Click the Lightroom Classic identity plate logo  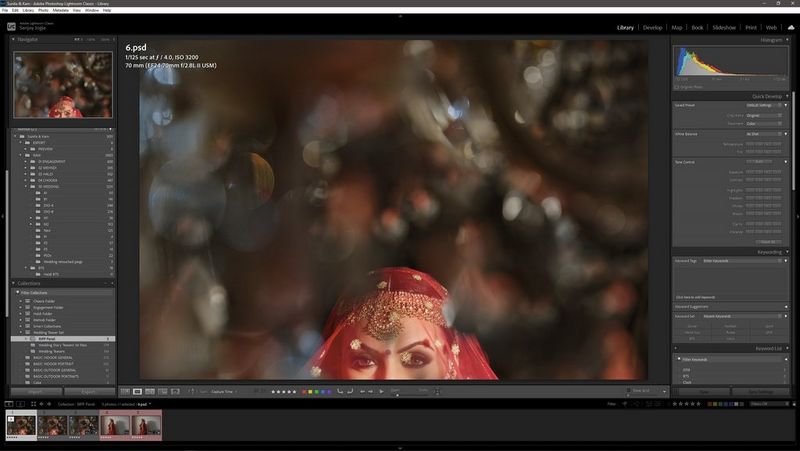click(11, 27)
